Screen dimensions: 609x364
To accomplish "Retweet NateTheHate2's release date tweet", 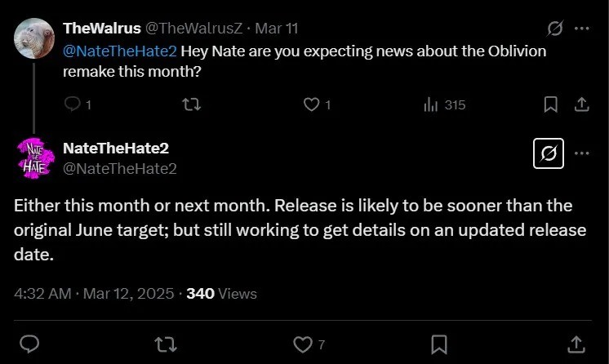I will click(166, 342).
